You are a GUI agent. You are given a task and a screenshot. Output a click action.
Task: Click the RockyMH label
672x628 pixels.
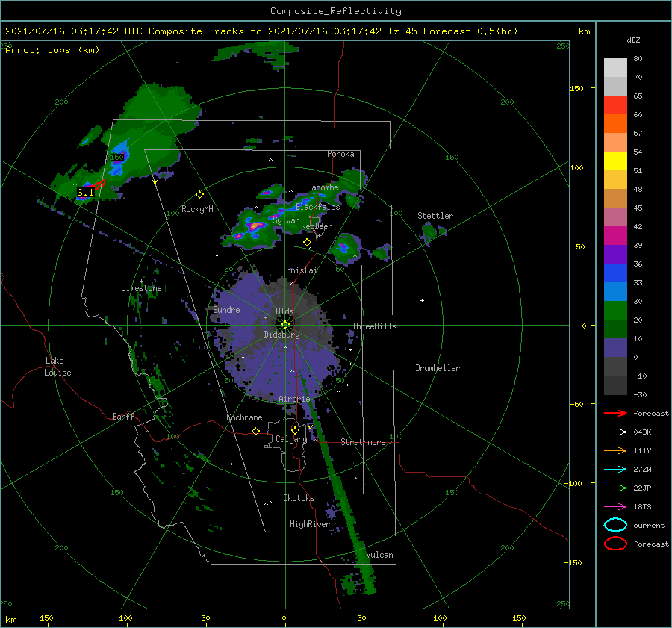197,209
